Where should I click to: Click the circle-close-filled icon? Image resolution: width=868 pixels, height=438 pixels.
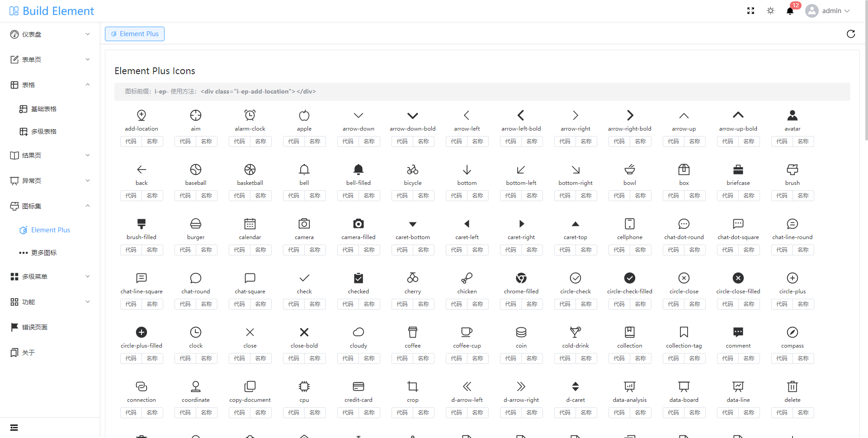point(738,278)
